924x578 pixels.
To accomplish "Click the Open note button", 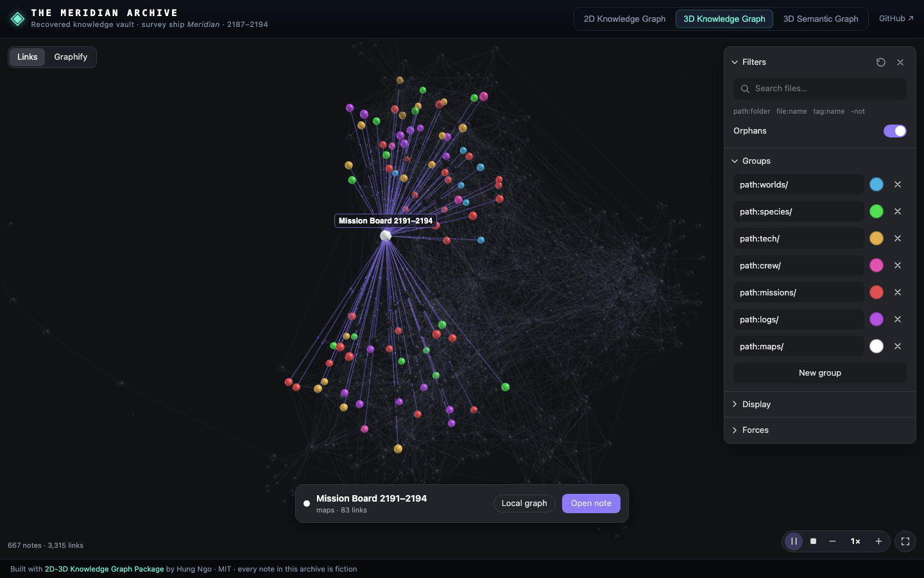I will point(591,504).
